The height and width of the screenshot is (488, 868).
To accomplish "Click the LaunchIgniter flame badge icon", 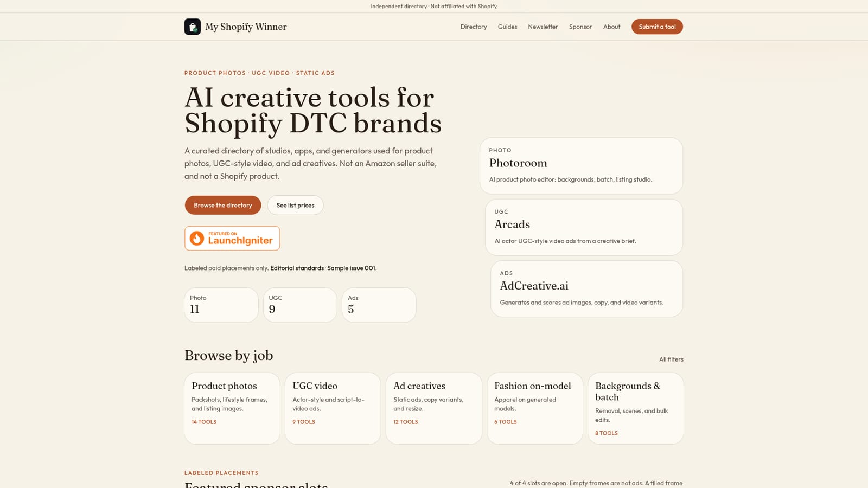I will click(197, 238).
